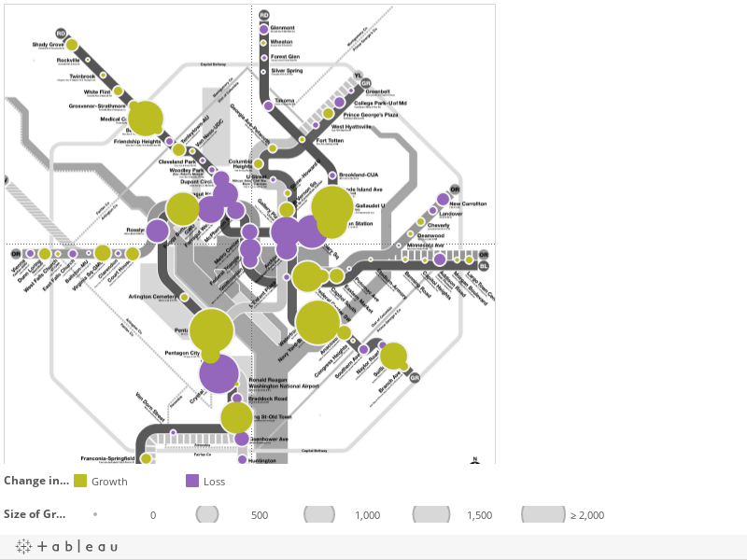Click the Loss legend label
This screenshot has height=560, width=747.
[x=214, y=482]
